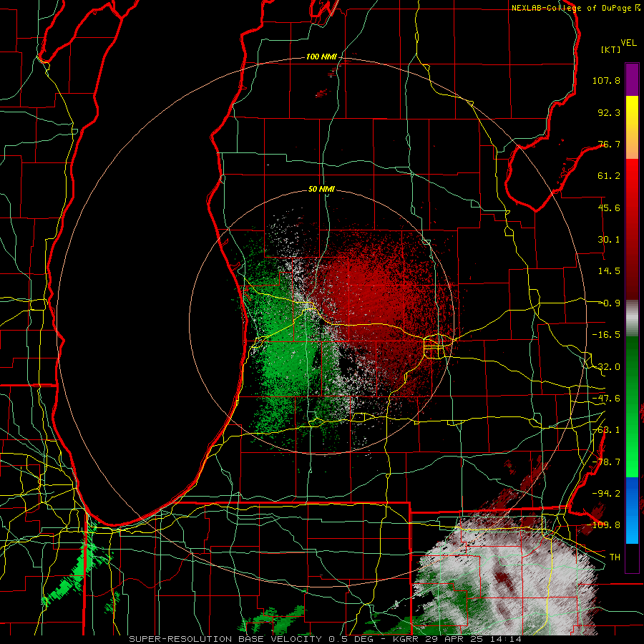Select the -47.6 legend value
Viewport: 644px width, 644px height.
pos(606,399)
